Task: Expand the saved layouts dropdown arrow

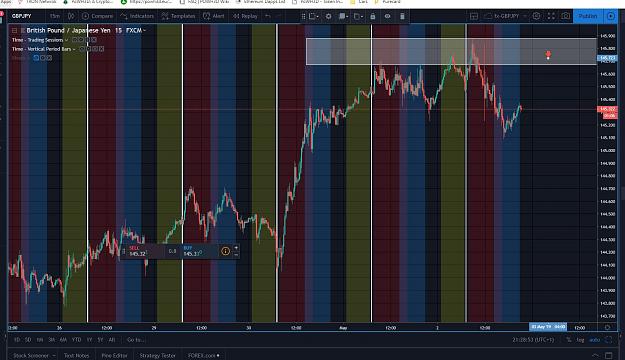Action: pos(525,16)
